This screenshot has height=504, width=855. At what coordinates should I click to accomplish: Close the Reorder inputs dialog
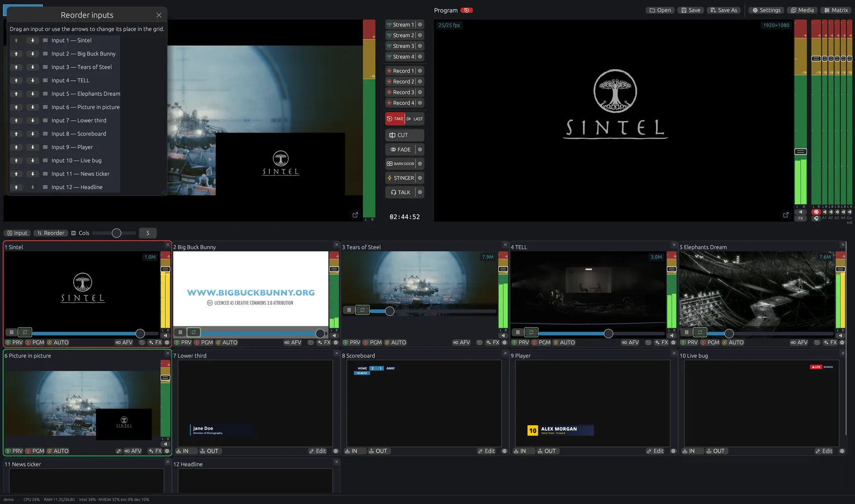pyautogui.click(x=159, y=15)
